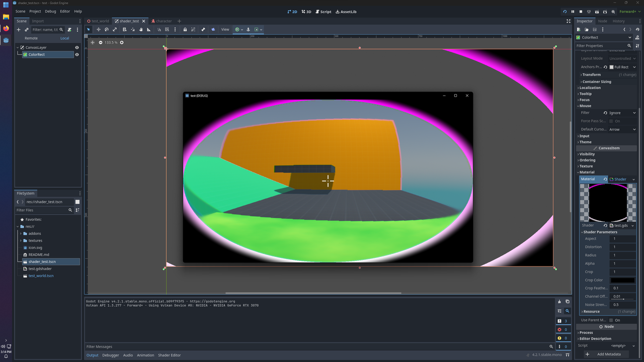
Task: Select the Remote scene tree button
Action: (31, 38)
